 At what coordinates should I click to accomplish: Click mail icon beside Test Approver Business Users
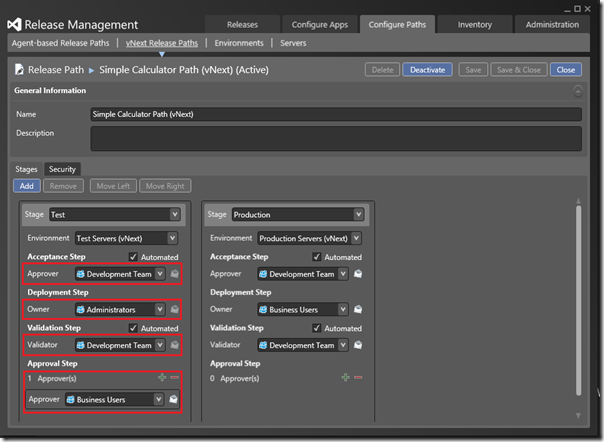point(173,399)
